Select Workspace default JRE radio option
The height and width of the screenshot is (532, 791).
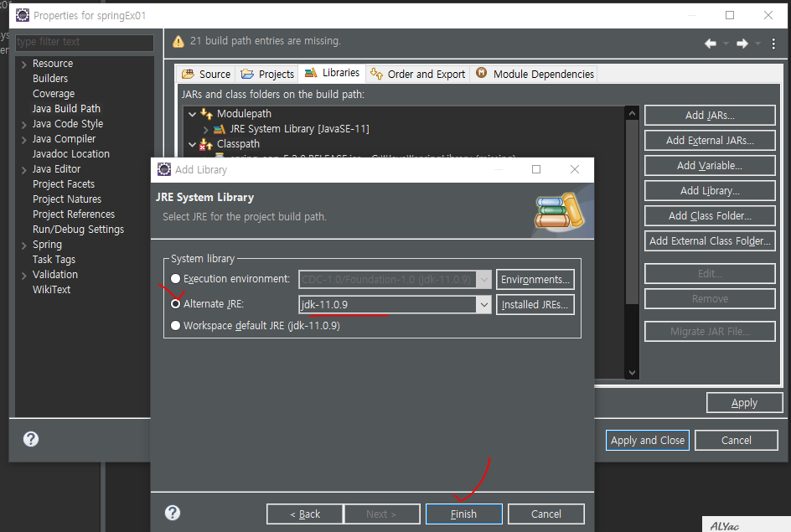[176, 325]
